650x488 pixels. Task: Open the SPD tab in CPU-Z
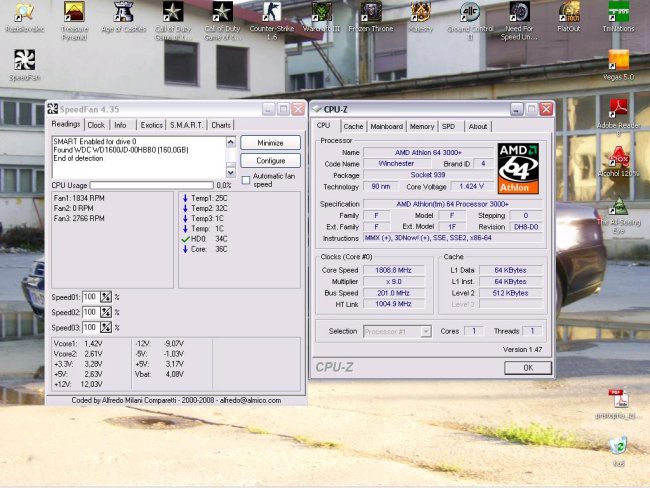click(448, 126)
